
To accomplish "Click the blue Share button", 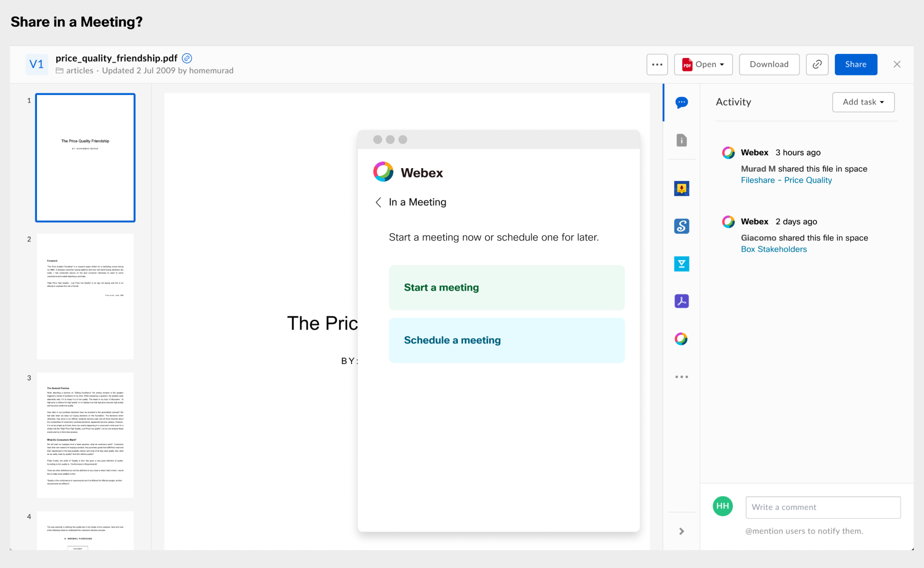I will tap(856, 65).
